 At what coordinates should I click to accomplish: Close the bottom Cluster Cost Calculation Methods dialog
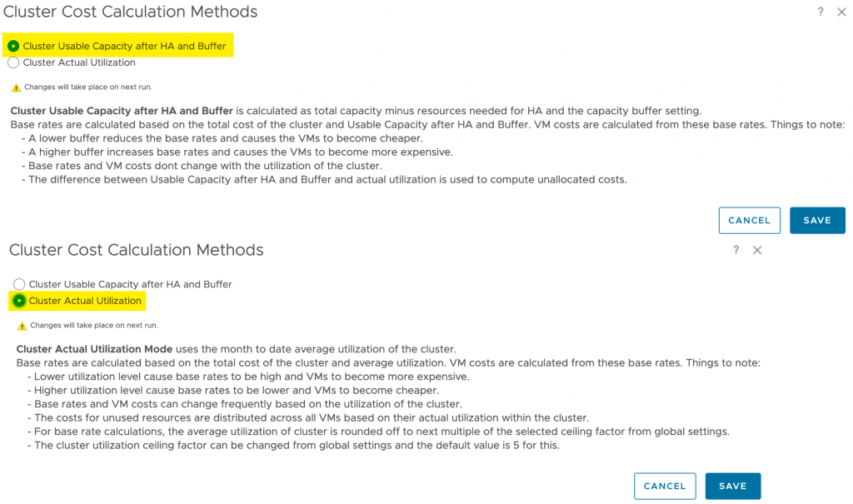[x=757, y=250]
